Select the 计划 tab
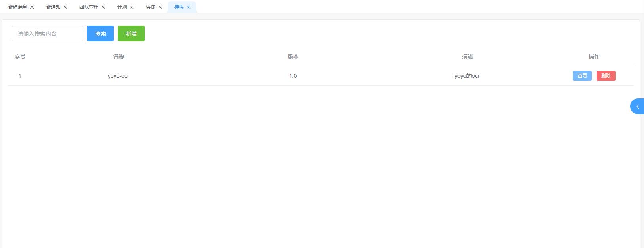This screenshot has height=248, width=644. [x=122, y=7]
